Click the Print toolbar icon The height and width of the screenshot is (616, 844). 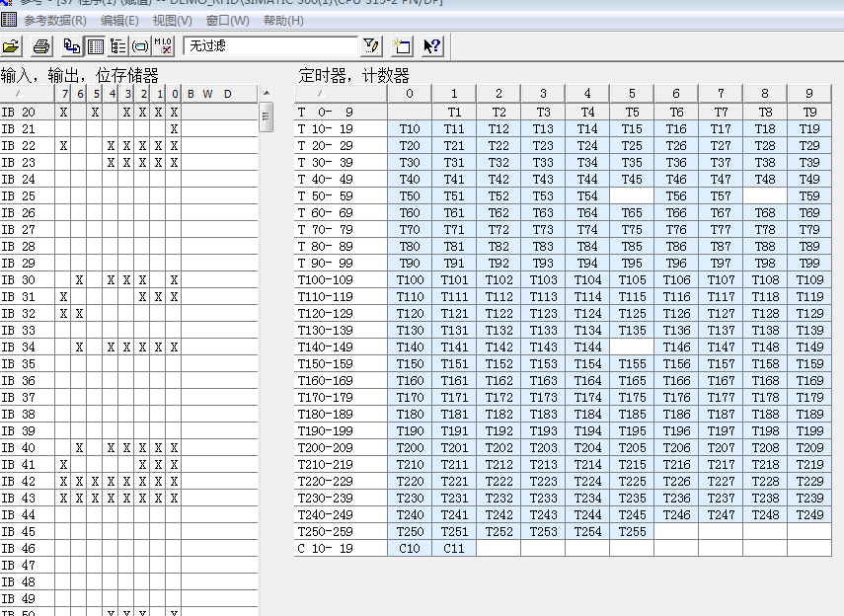40,46
